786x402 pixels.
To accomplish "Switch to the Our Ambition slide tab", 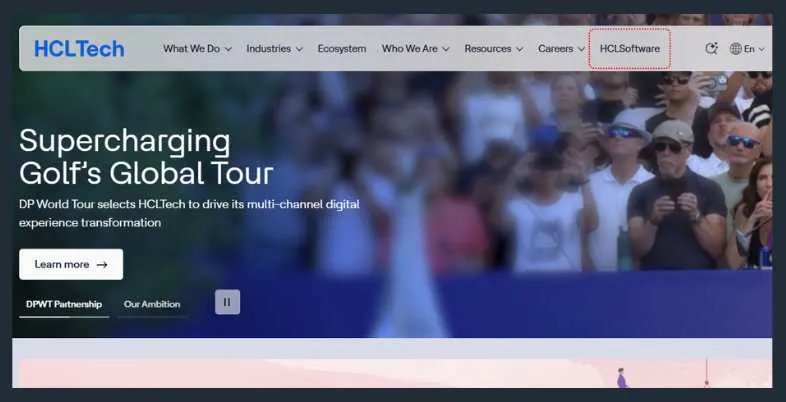I will click(152, 304).
